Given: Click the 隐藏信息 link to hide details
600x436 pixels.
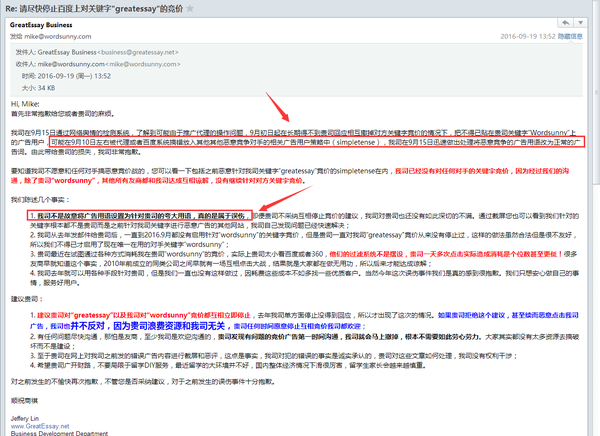Looking at the screenshot, I should [570, 36].
